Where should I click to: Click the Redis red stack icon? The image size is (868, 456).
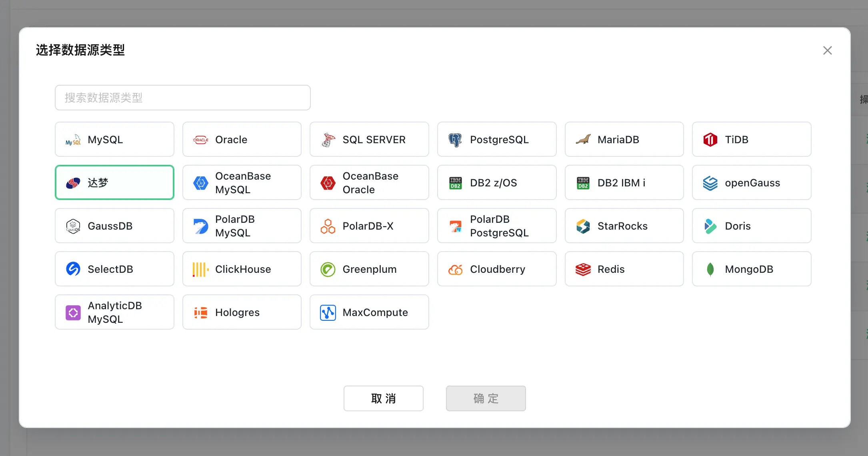tap(583, 269)
